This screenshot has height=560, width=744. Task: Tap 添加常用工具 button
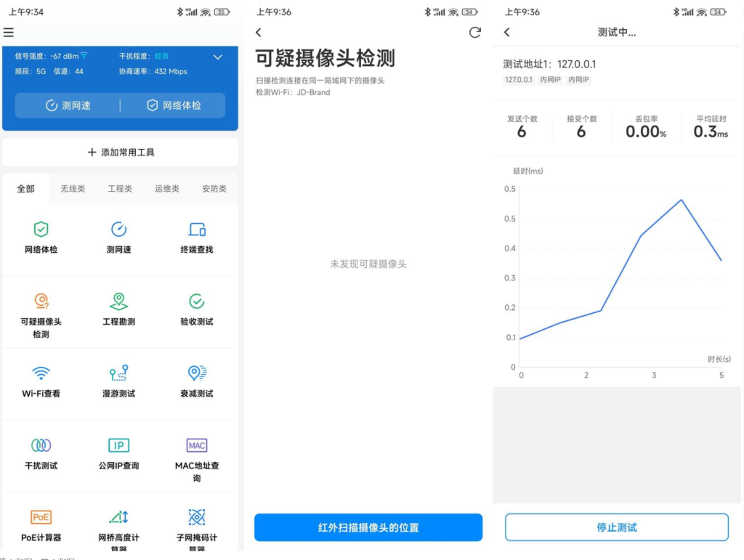tap(121, 153)
